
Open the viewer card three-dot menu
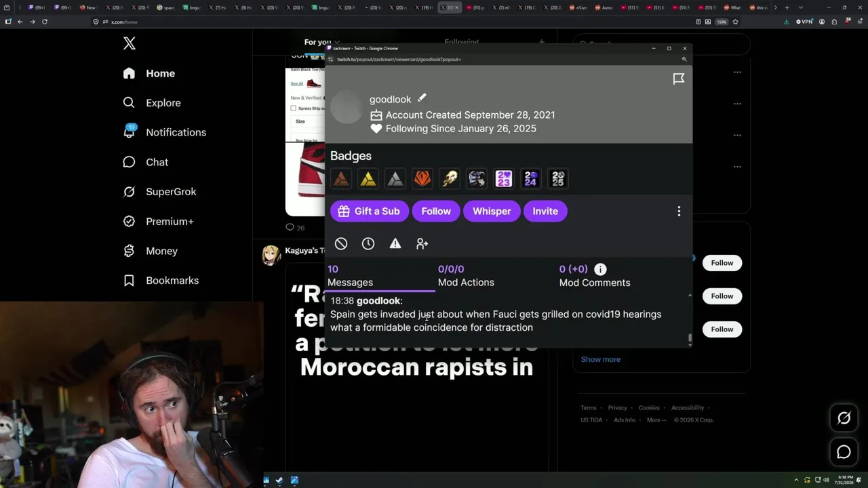[x=679, y=211]
